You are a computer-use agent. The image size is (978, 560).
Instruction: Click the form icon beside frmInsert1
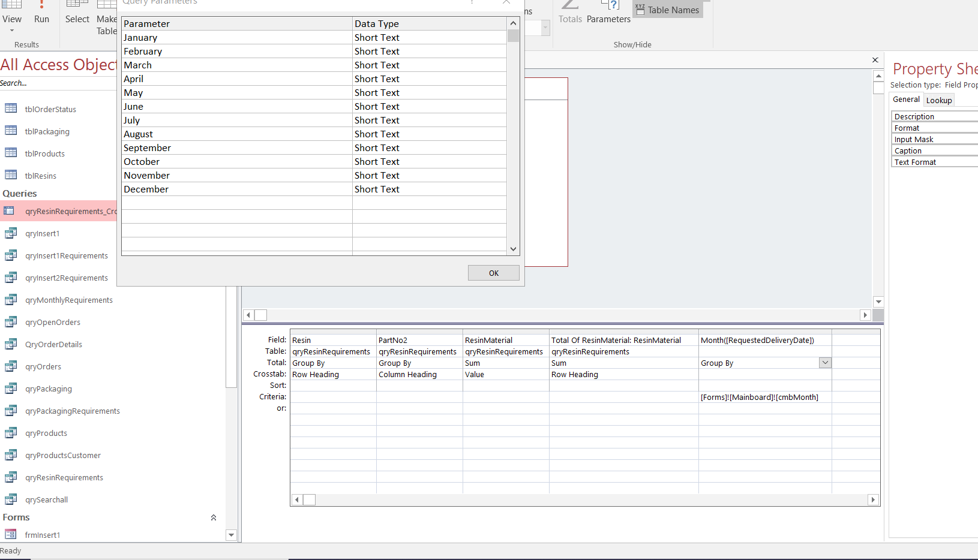11,534
